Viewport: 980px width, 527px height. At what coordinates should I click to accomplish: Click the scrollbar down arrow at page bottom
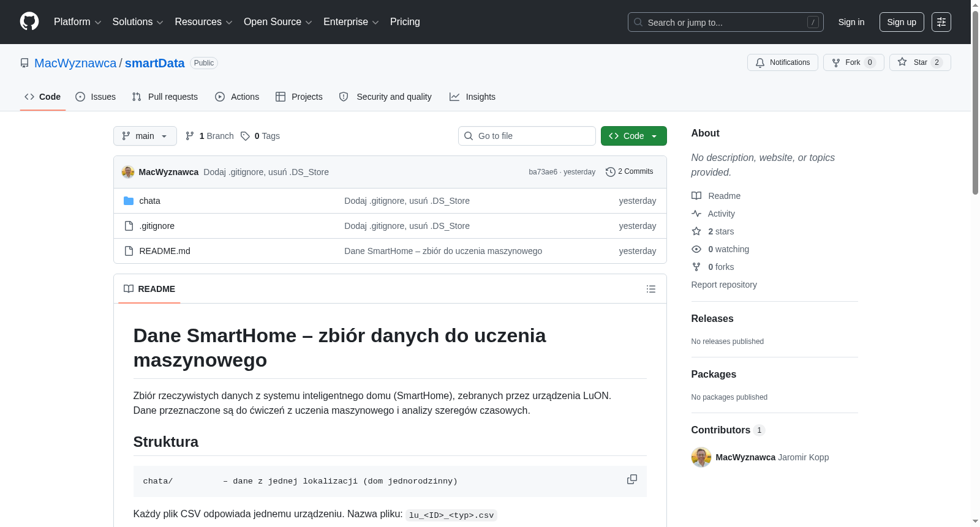click(975, 521)
